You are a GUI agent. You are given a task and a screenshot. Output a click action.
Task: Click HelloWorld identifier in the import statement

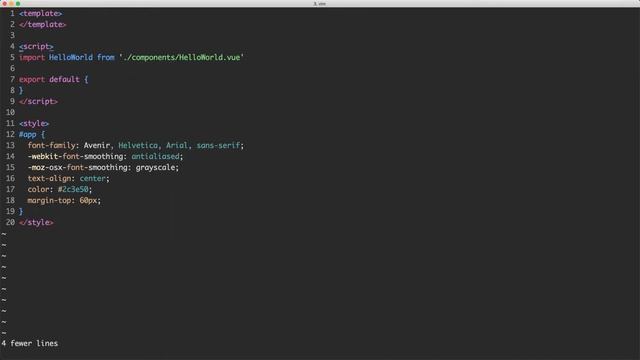pyautogui.click(x=71, y=58)
